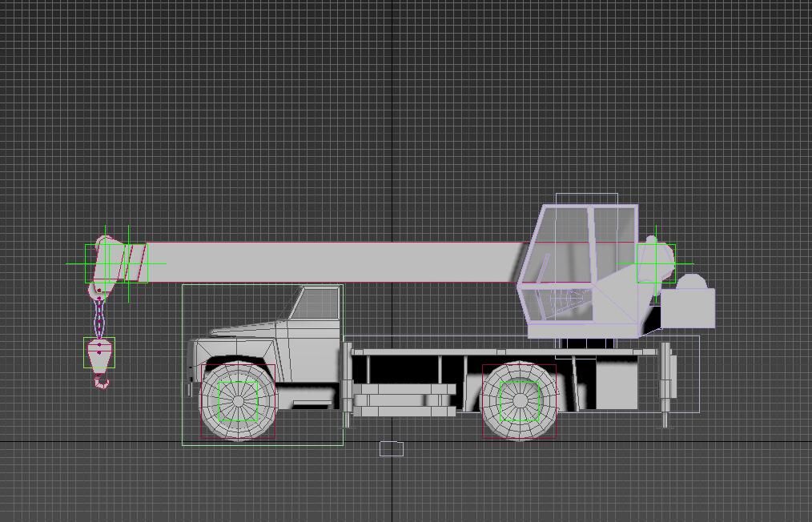Select the truck's rear wheel
Screen dimensions: 812x522
coord(520,401)
